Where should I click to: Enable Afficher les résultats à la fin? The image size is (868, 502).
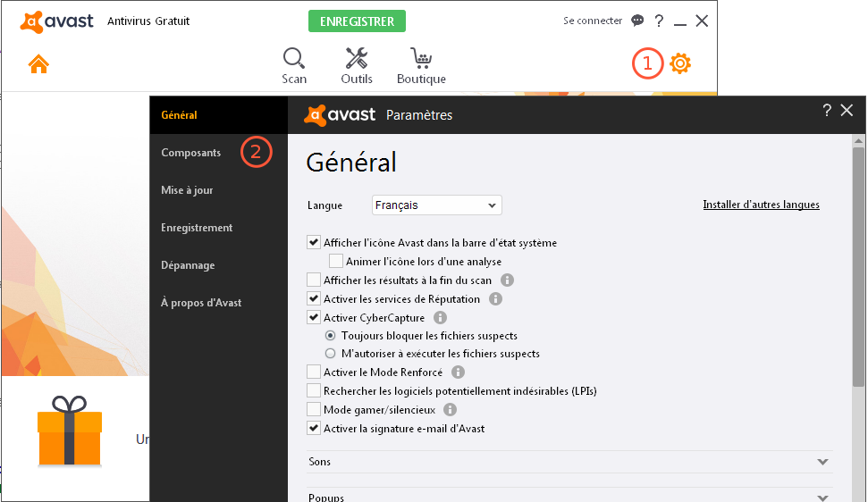(x=314, y=280)
